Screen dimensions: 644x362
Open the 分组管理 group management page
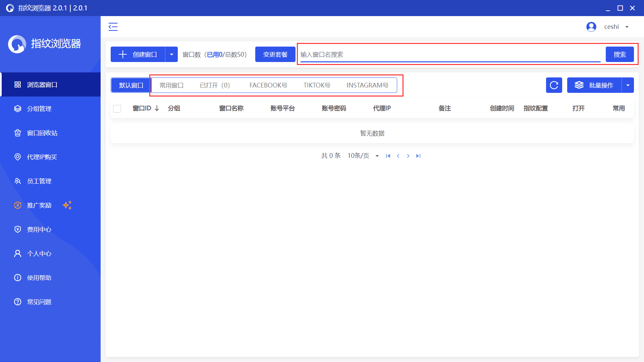pyautogui.click(x=39, y=109)
